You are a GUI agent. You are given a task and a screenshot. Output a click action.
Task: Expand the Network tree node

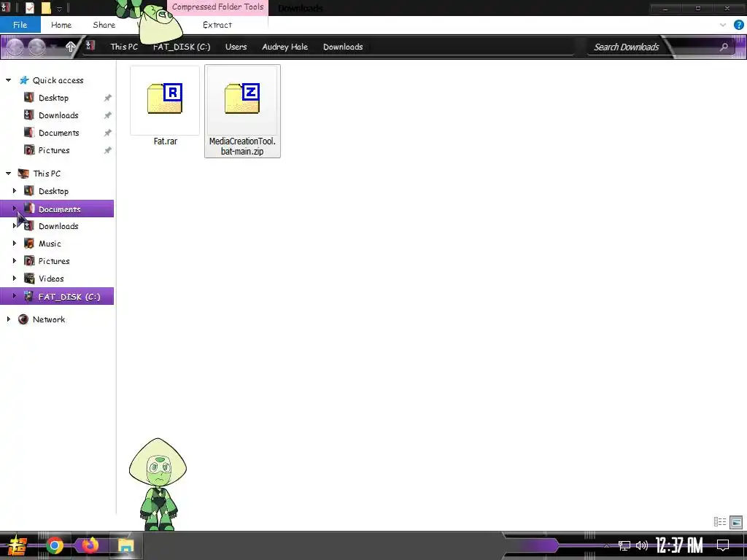[x=9, y=319]
